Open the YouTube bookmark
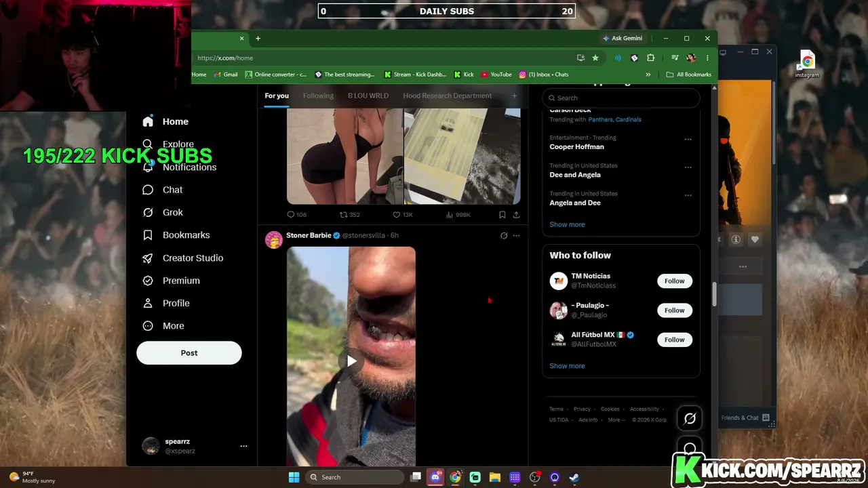 496,75
